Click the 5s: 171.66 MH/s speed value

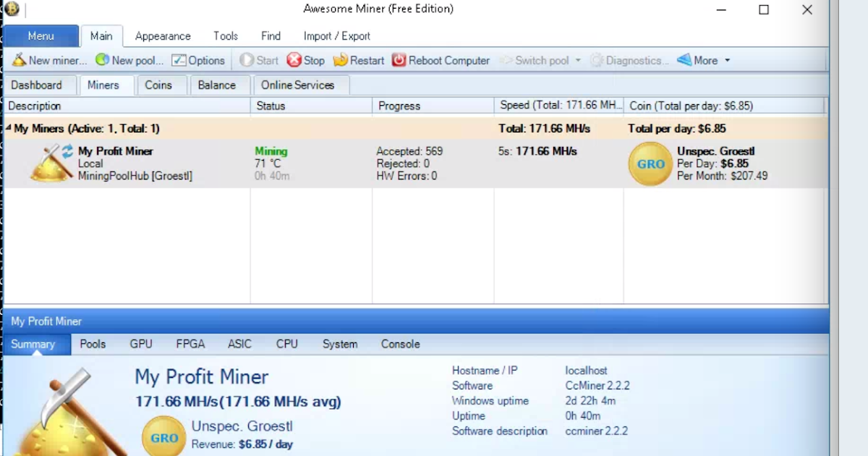pos(537,151)
